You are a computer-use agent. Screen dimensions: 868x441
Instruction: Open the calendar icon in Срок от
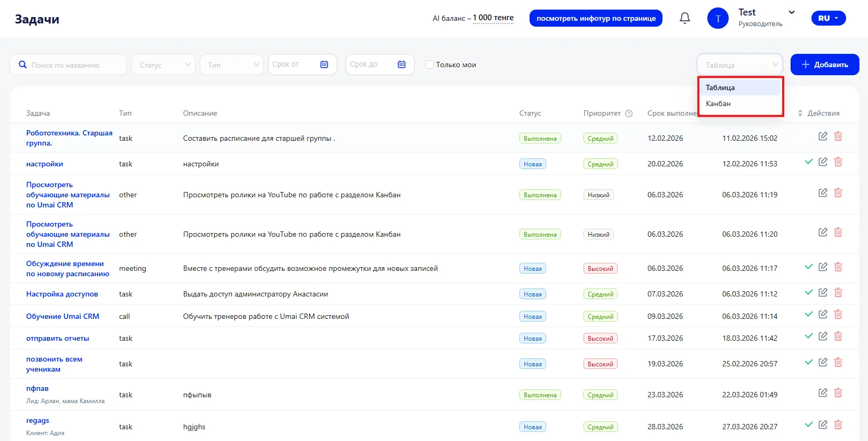point(324,65)
